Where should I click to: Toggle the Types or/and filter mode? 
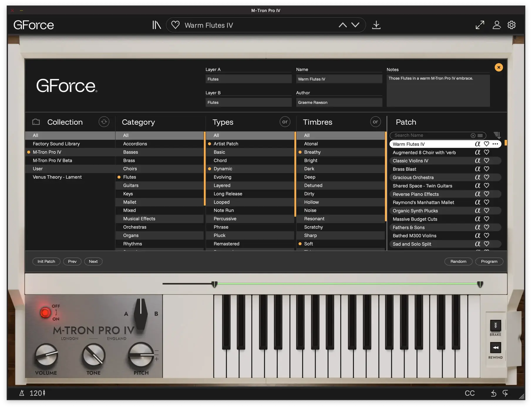pos(285,122)
